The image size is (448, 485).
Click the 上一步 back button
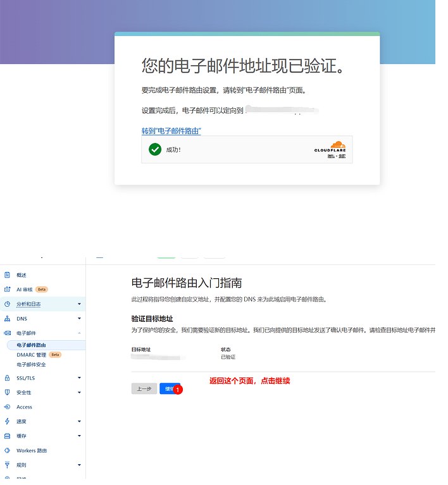click(144, 389)
